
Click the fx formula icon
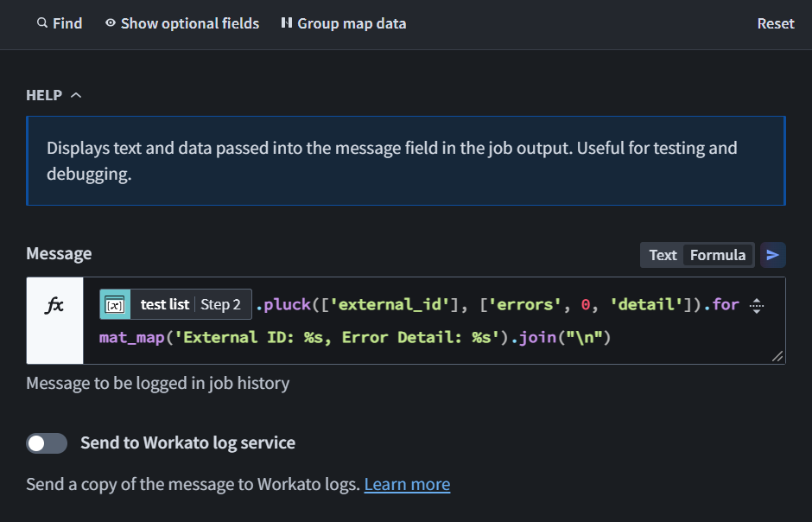point(54,304)
